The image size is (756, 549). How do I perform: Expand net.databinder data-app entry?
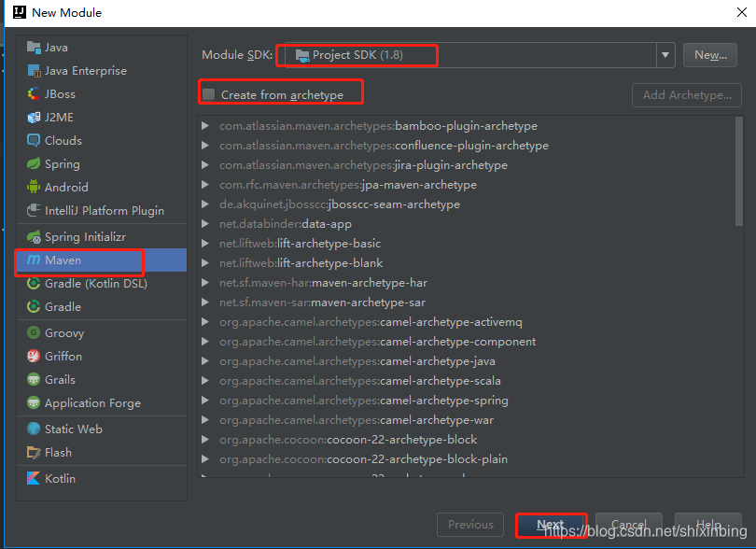coord(205,224)
